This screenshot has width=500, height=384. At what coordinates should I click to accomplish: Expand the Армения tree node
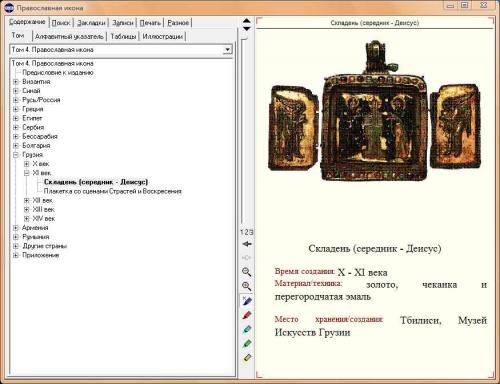pyautogui.click(x=16, y=228)
